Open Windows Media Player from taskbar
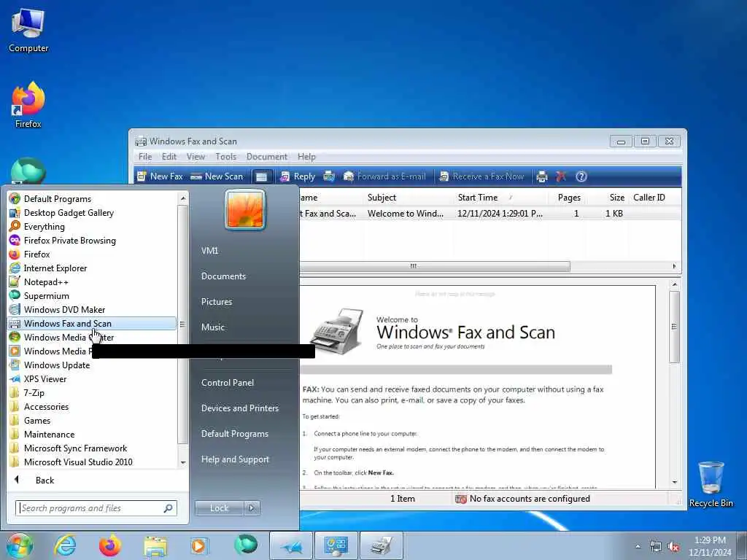Image resolution: width=747 pixels, height=560 pixels. point(198,545)
